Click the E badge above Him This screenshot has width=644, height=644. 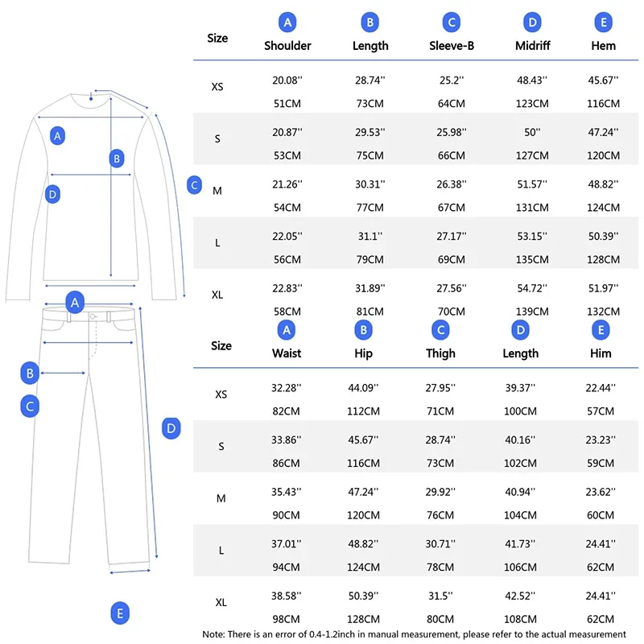pyautogui.click(x=601, y=329)
